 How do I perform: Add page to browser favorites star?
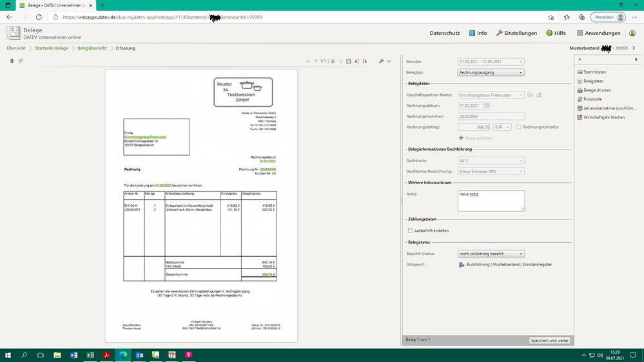coord(551,17)
